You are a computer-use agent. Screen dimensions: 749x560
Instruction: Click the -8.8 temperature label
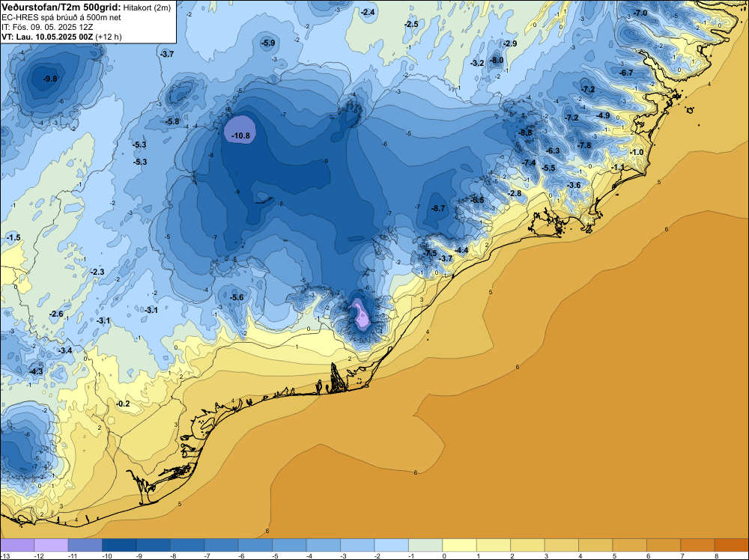click(x=526, y=133)
